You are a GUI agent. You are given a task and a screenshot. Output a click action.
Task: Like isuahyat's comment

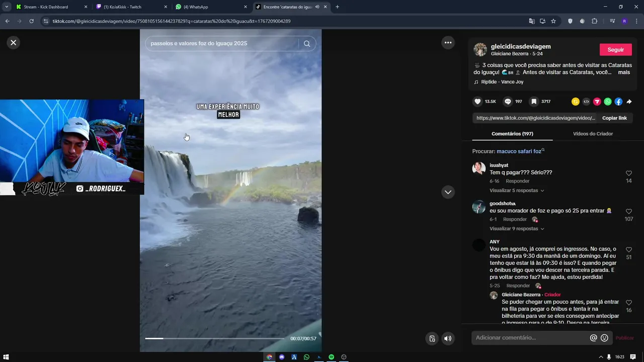629,173
